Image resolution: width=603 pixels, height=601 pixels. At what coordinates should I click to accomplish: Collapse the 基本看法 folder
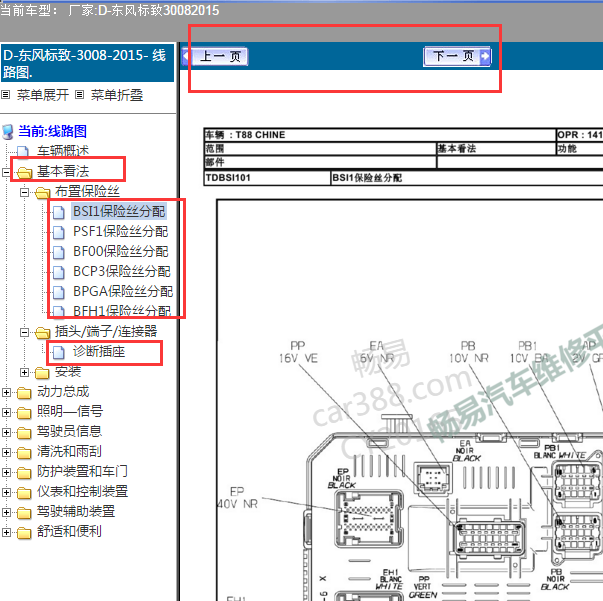pos(6,172)
